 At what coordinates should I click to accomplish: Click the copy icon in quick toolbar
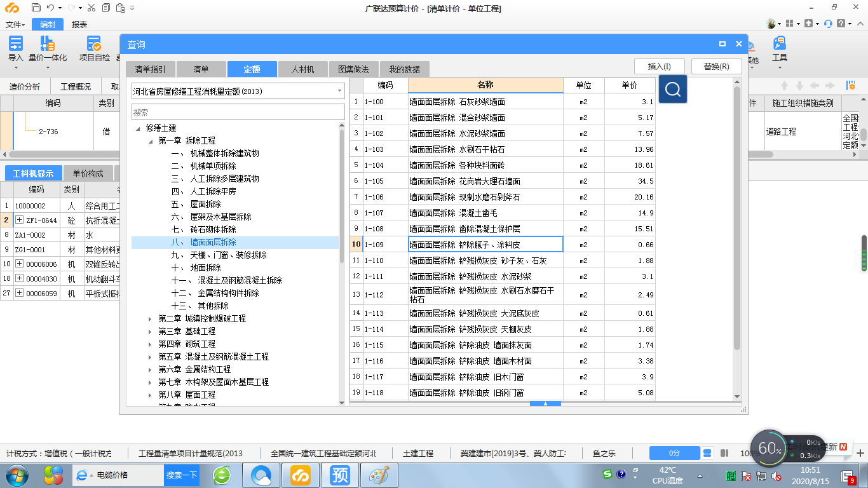point(105,8)
